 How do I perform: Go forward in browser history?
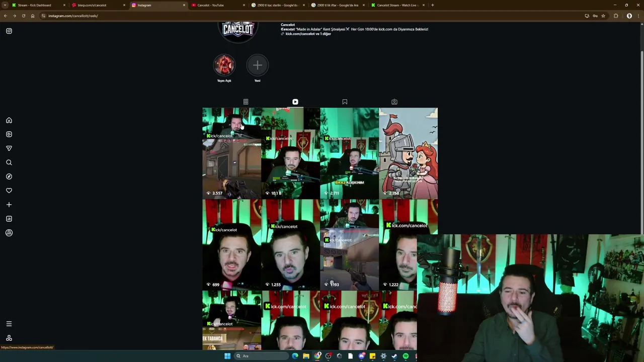click(14, 16)
